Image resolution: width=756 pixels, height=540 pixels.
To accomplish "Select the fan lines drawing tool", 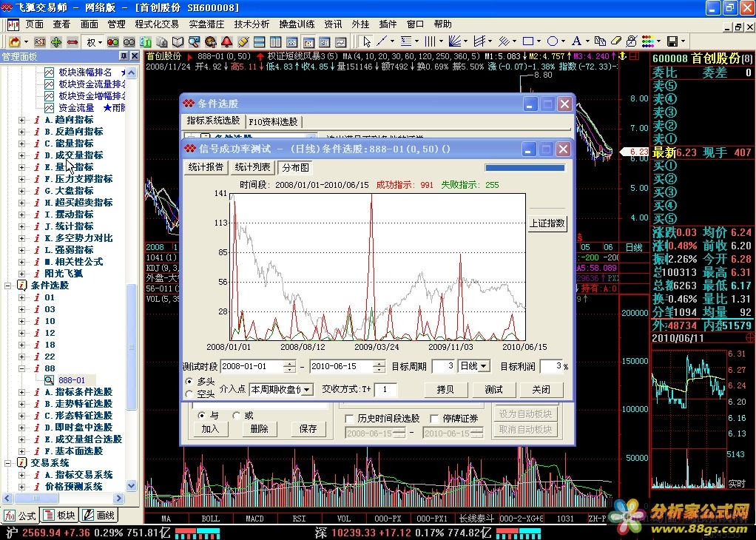I will (454, 42).
